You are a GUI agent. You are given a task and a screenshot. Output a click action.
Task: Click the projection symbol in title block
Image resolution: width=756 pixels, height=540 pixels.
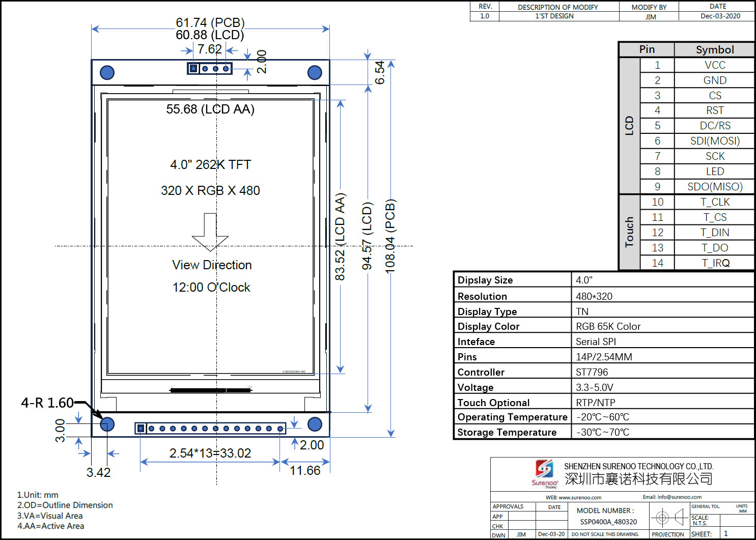click(x=669, y=518)
